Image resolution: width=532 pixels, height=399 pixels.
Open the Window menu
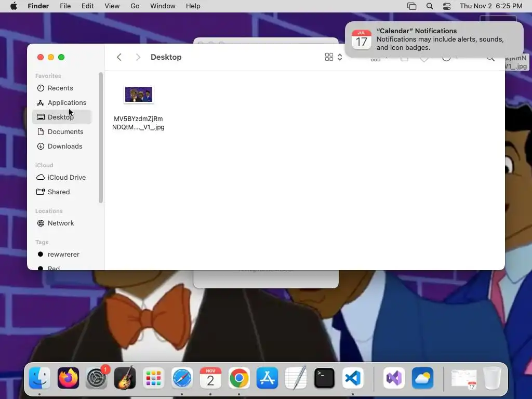tap(163, 6)
